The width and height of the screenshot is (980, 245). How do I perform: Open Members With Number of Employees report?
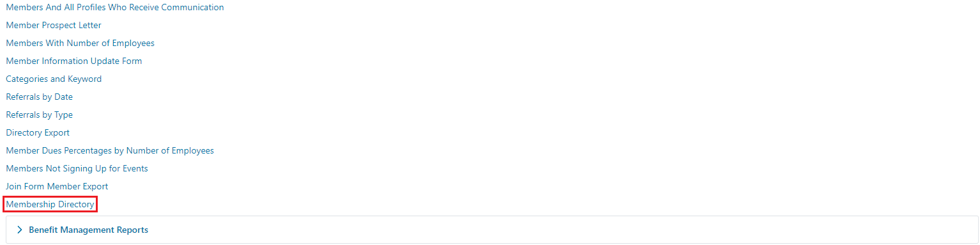(80, 43)
